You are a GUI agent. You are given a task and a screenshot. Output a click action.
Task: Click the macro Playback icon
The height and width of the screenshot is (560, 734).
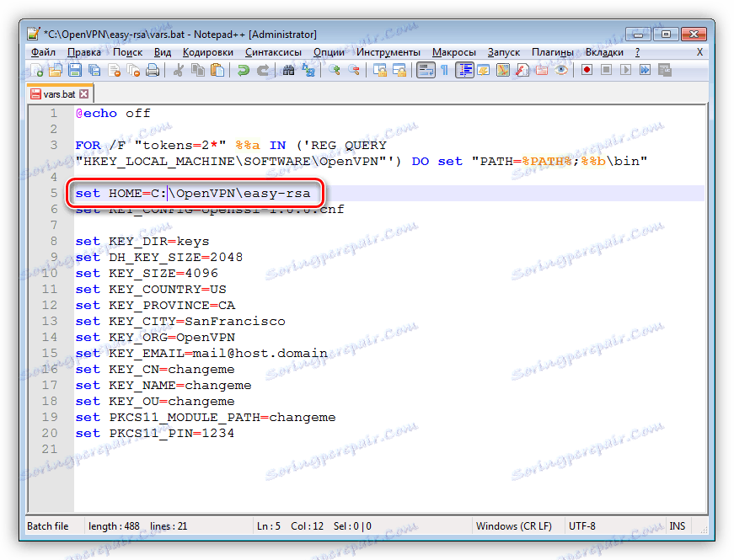click(x=625, y=71)
